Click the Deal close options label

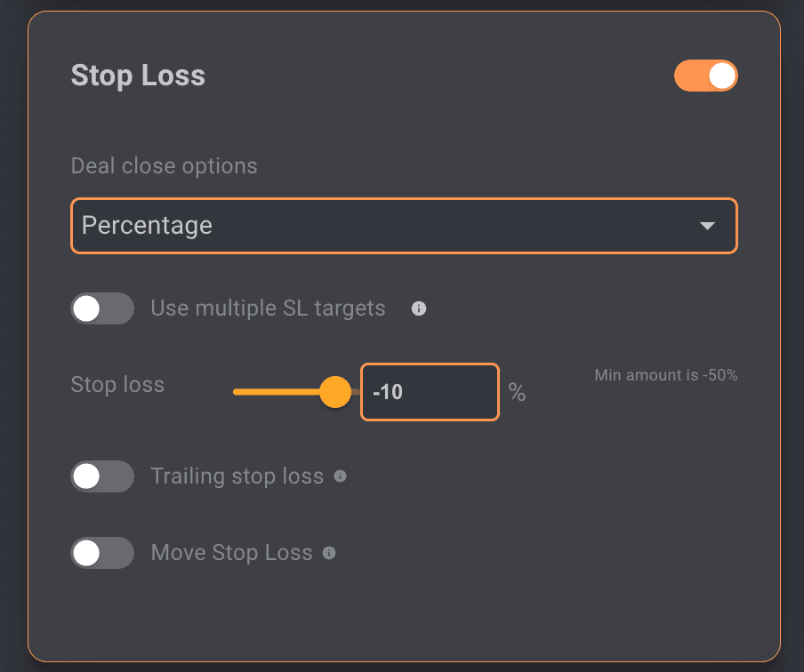coord(164,165)
